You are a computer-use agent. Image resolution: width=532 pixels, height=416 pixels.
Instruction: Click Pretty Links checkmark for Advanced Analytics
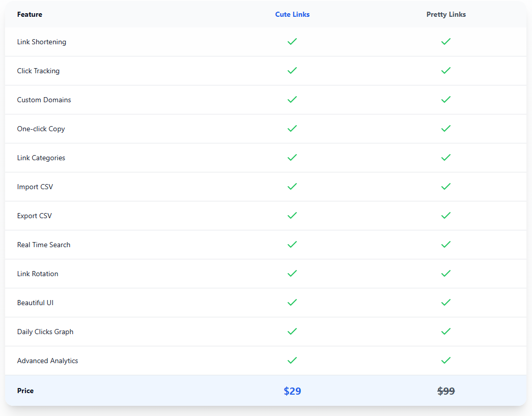[446, 361]
